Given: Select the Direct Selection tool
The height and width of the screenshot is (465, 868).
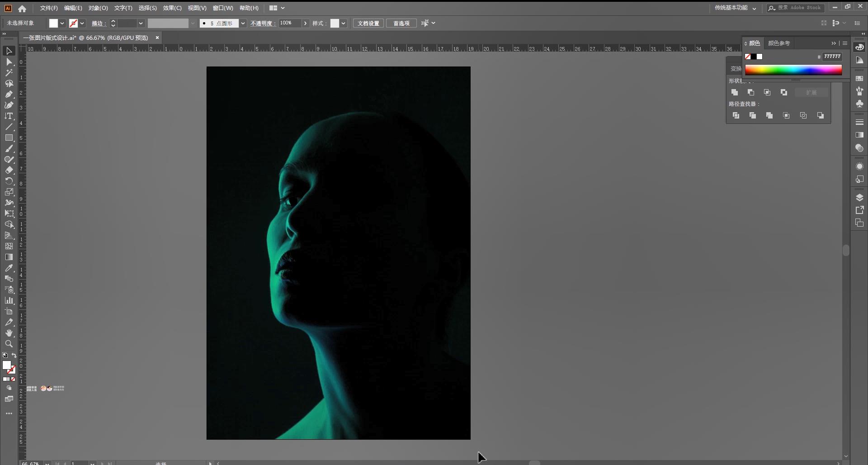Looking at the screenshot, I should [x=9, y=62].
